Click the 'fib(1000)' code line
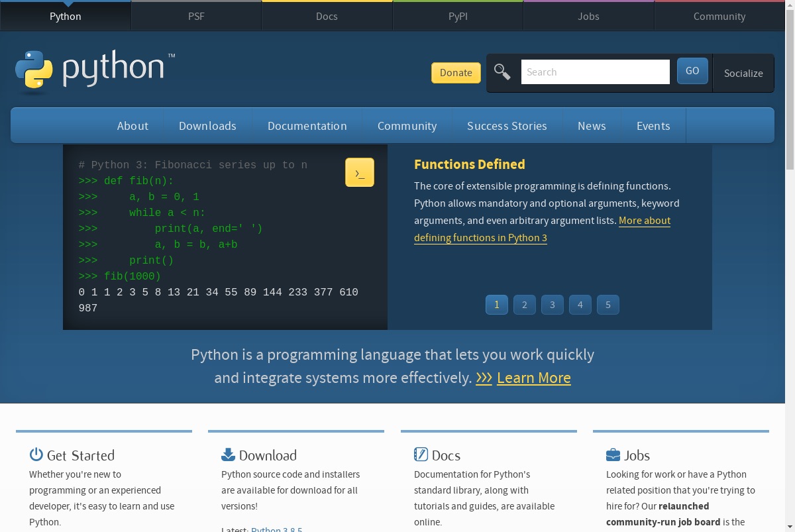This screenshot has height=532, width=795. [x=120, y=276]
